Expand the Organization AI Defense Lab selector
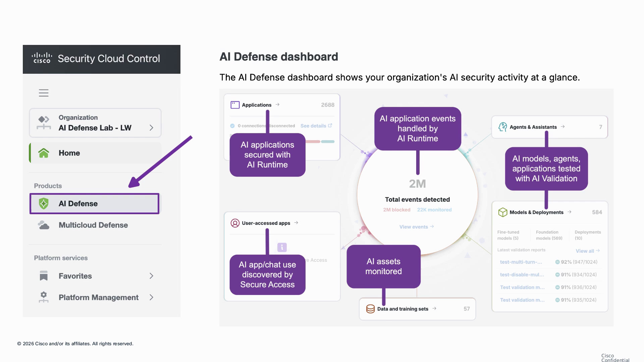The width and height of the screenshot is (644, 362). pyautogui.click(x=95, y=123)
